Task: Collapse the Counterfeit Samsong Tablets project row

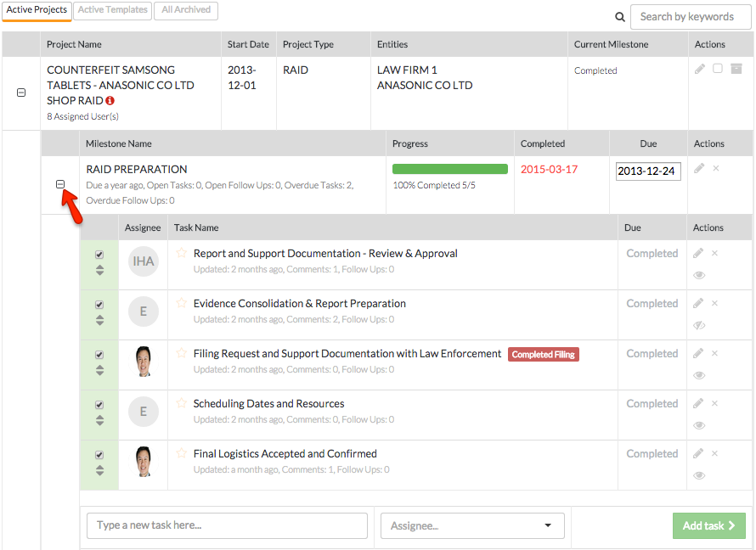Action: point(21,93)
